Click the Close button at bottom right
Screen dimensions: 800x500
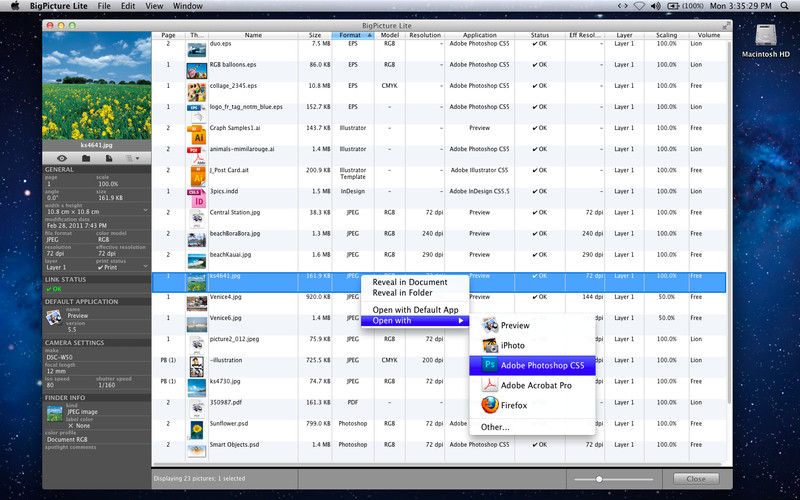click(696, 479)
